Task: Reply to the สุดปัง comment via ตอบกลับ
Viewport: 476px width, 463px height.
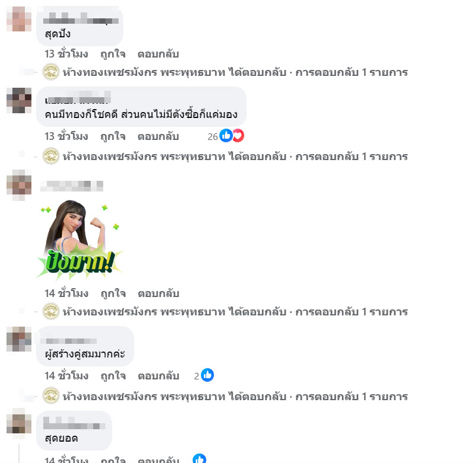Action: coord(158,54)
